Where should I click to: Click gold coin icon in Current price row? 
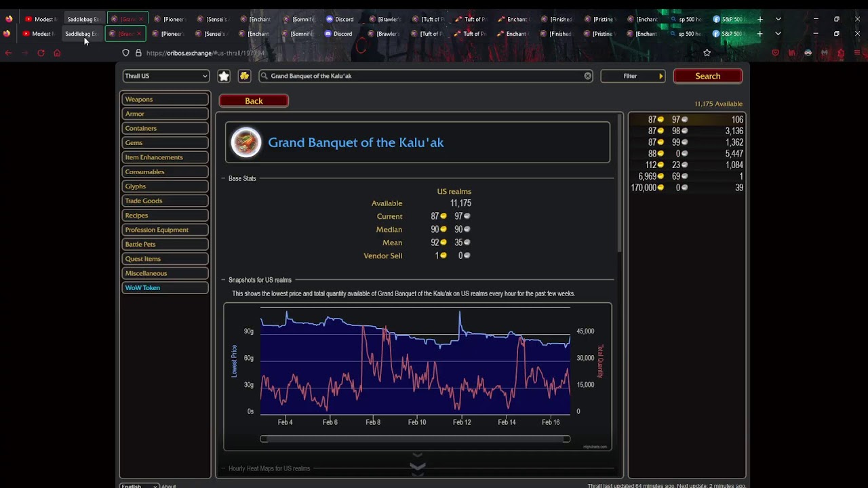(x=443, y=216)
